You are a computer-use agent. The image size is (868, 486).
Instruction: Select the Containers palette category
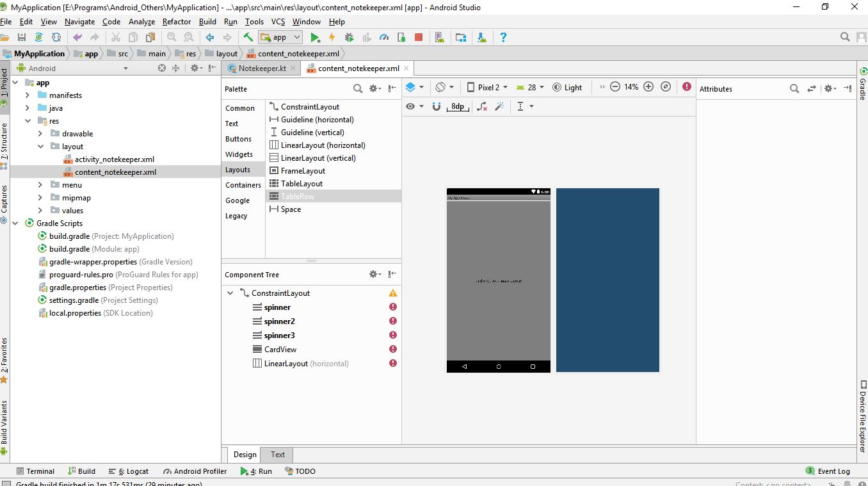pyautogui.click(x=243, y=185)
